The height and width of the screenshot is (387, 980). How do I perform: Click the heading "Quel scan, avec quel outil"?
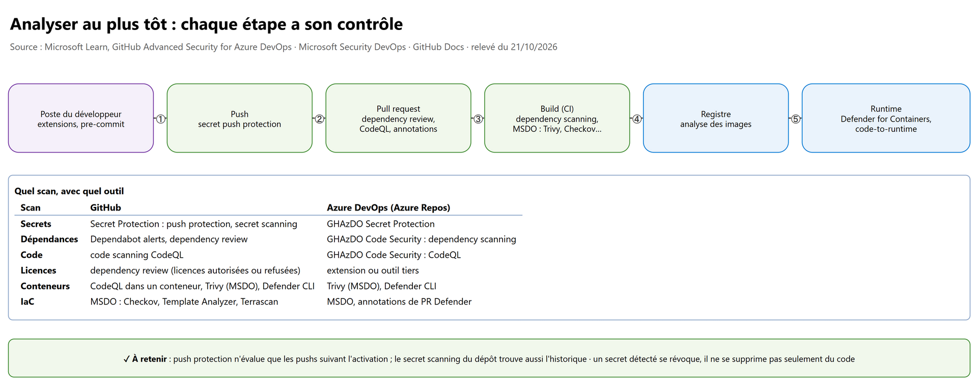coord(69,191)
